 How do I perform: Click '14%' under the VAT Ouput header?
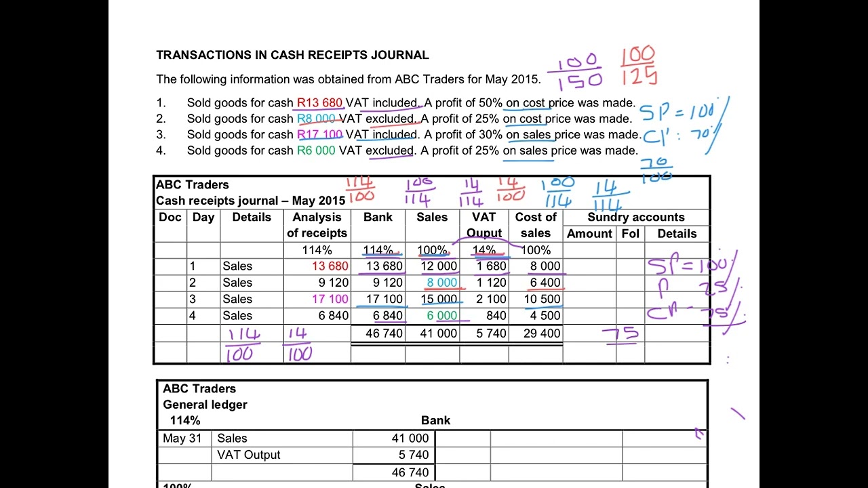[484, 250]
